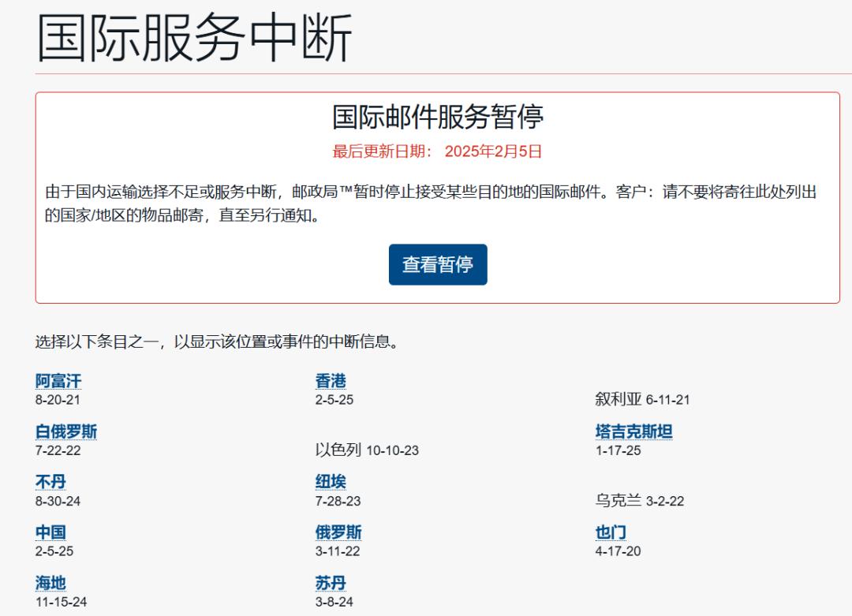Click the 国际服务中断 page heading
The image size is (852, 616).
click(x=195, y=37)
